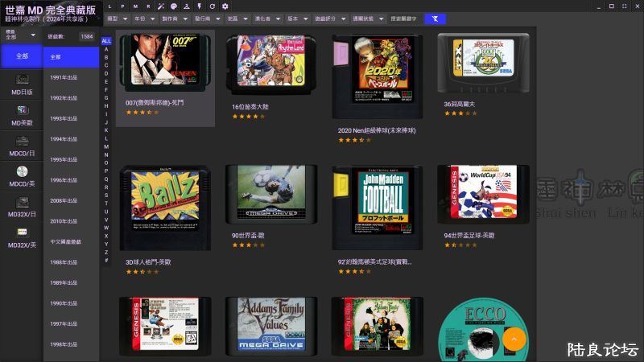Select 1997年出品 in the list
This screenshot has width=644, height=362.
point(72,324)
